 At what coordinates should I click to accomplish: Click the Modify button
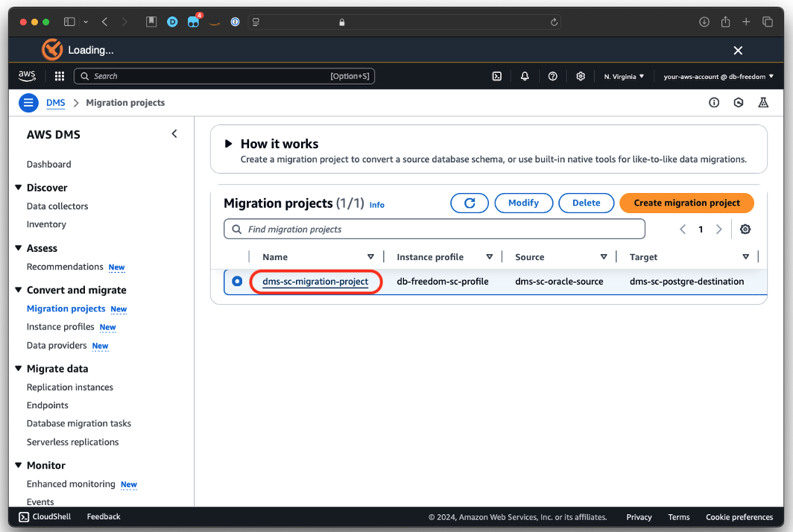[523, 203]
